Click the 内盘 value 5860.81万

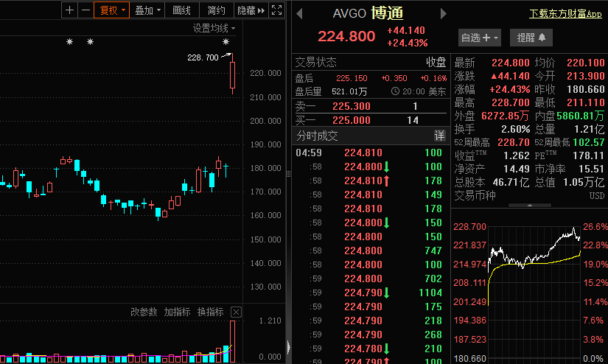(581, 116)
